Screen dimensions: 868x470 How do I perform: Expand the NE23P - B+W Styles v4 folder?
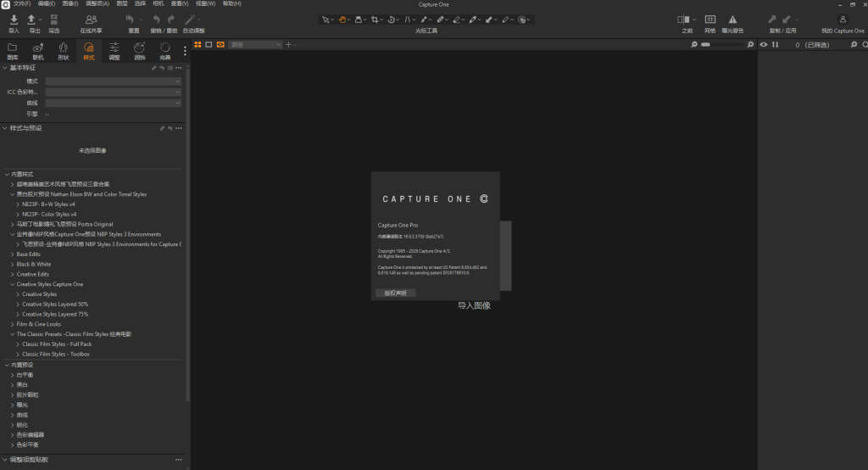[18, 204]
